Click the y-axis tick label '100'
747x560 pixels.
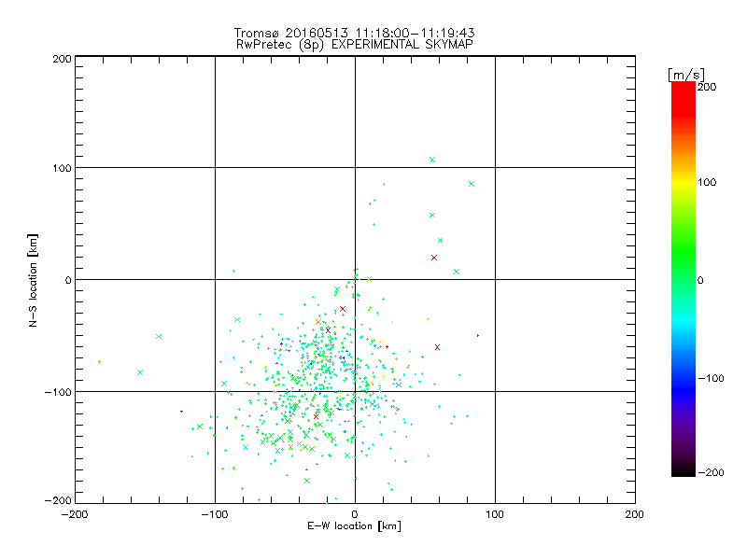[62, 168]
